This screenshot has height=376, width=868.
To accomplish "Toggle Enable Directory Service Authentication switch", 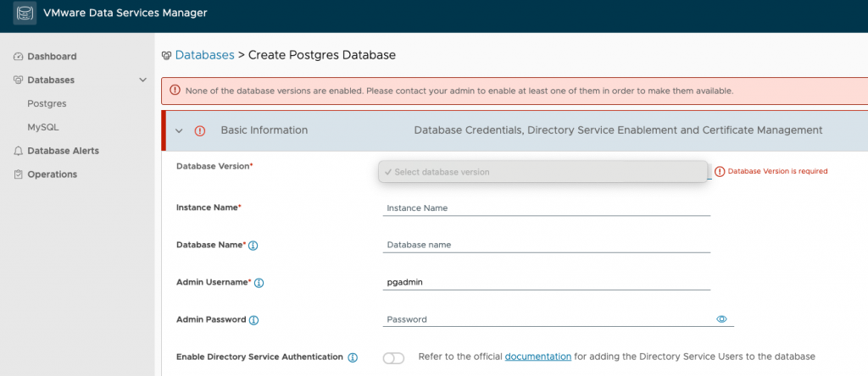I will (393, 358).
